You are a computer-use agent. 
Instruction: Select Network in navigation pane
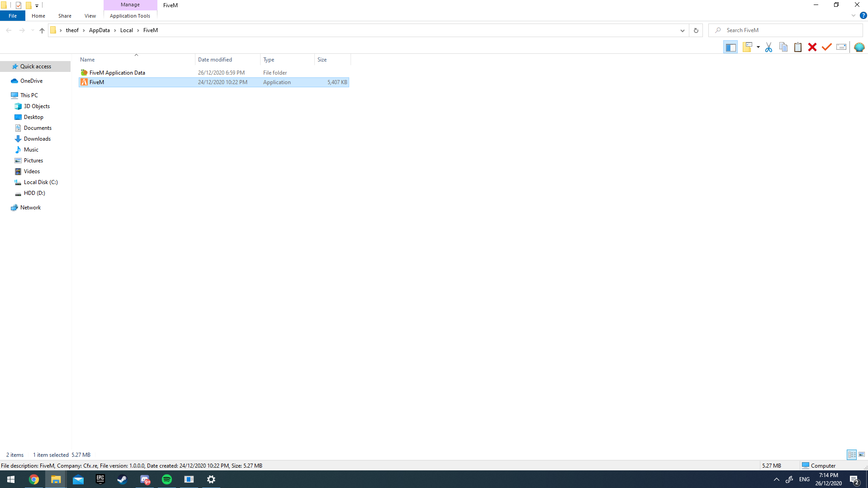30,208
